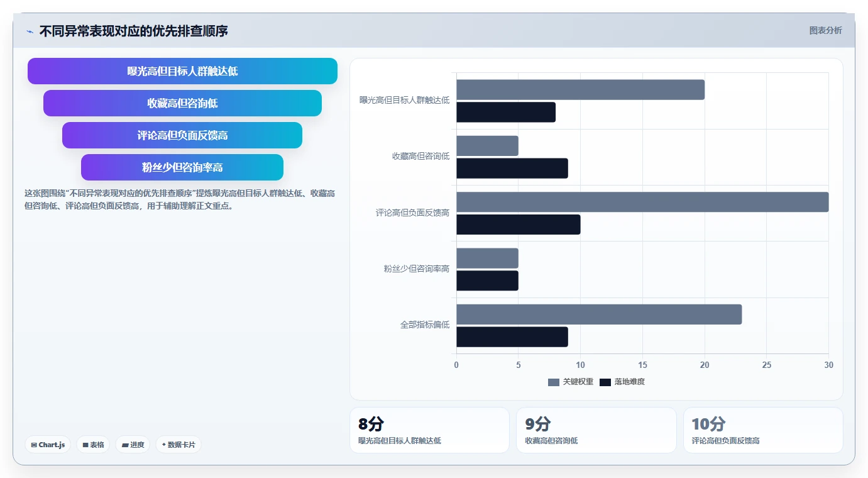Click the 曝光高但目标人群触达低 axis label in chart
Viewport: 868px width, 478px height.
pos(405,100)
